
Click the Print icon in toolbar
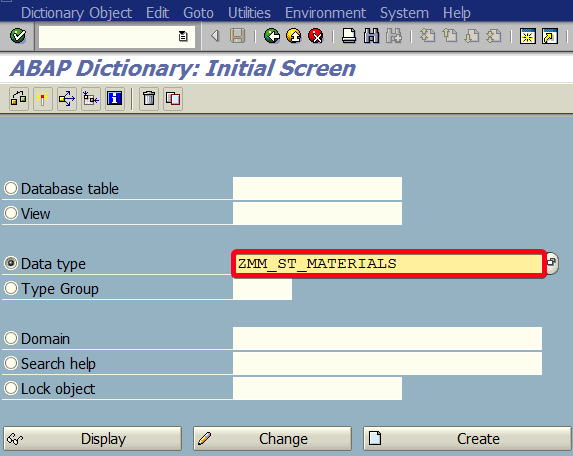[349, 36]
